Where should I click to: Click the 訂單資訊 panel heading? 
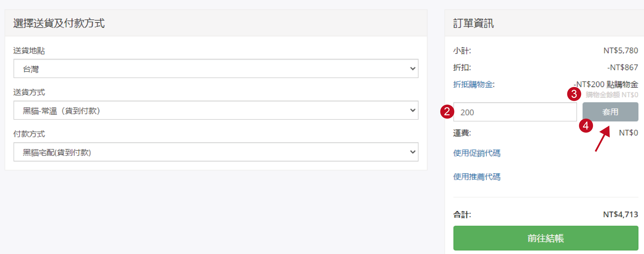[473, 23]
